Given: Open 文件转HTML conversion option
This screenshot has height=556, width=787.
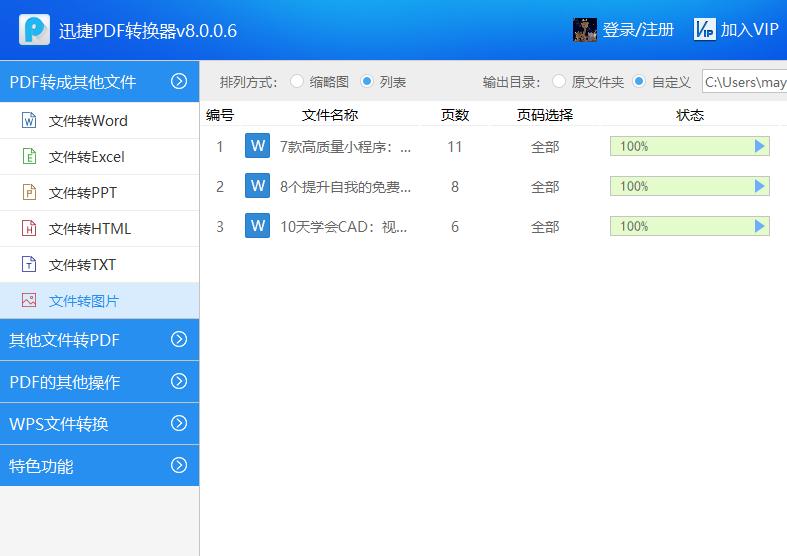Looking at the screenshot, I should click(x=99, y=228).
